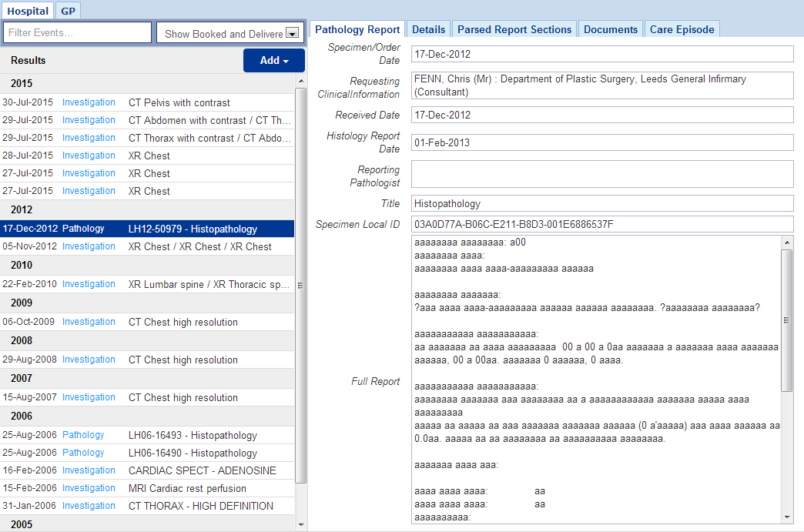Click Pathology link for LH06-16490
This screenshot has height=532, width=804.
click(x=83, y=453)
